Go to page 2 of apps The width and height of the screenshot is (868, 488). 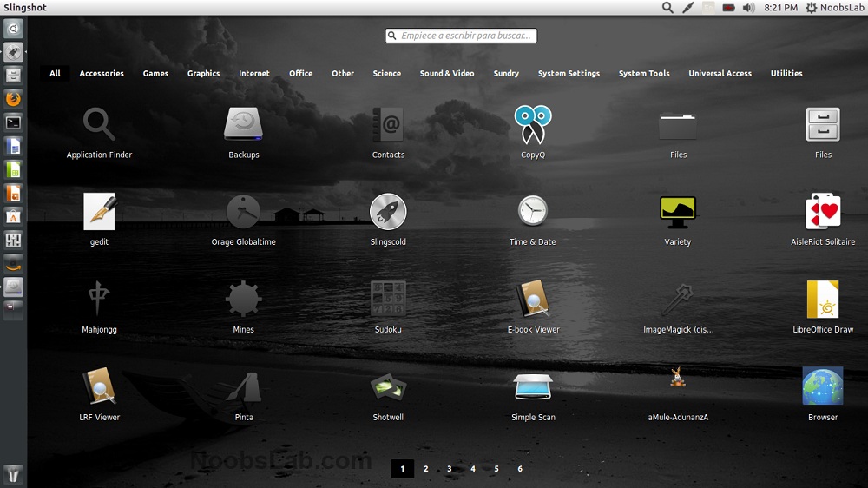point(425,469)
